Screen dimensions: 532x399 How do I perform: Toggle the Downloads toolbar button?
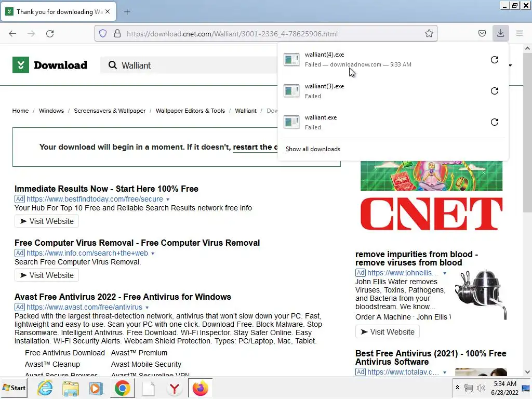tap(500, 33)
